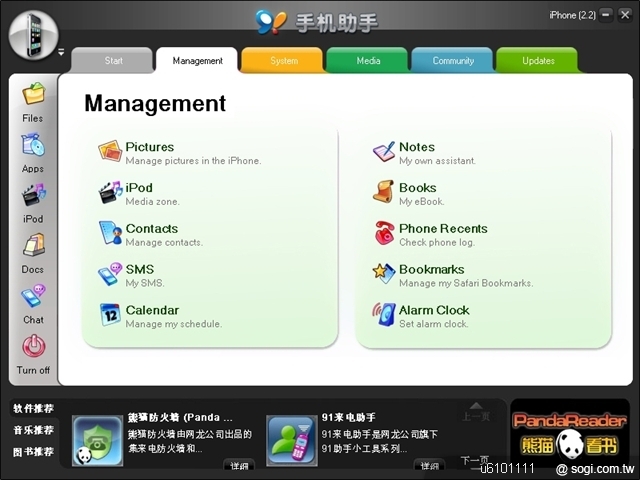Open the iPod sidebar icon
Image resolution: width=640 pixels, height=480 pixels.
click(33, 195)
